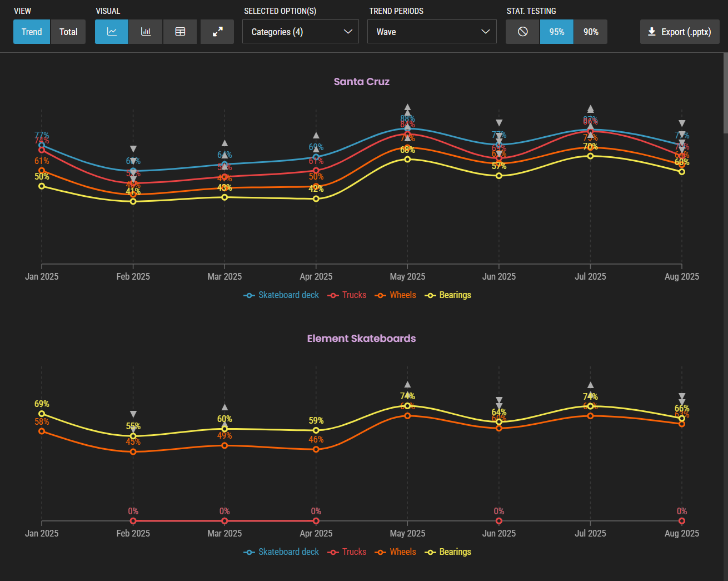The width and height of the screenshot is (728, 581).
Task: Toggle Trucks in Element Skateboards legend
Action: [347, 552]
